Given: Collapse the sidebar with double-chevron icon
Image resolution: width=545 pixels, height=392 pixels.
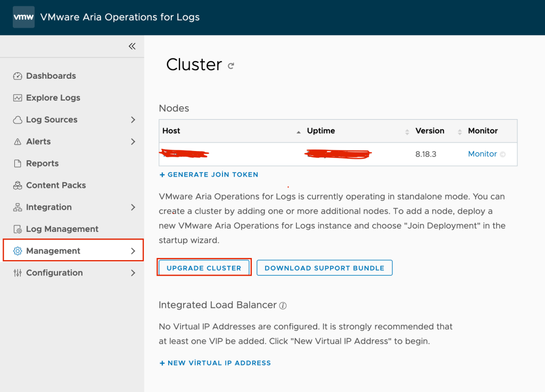Looking at the screenshot, I should [x=132, y=46].
